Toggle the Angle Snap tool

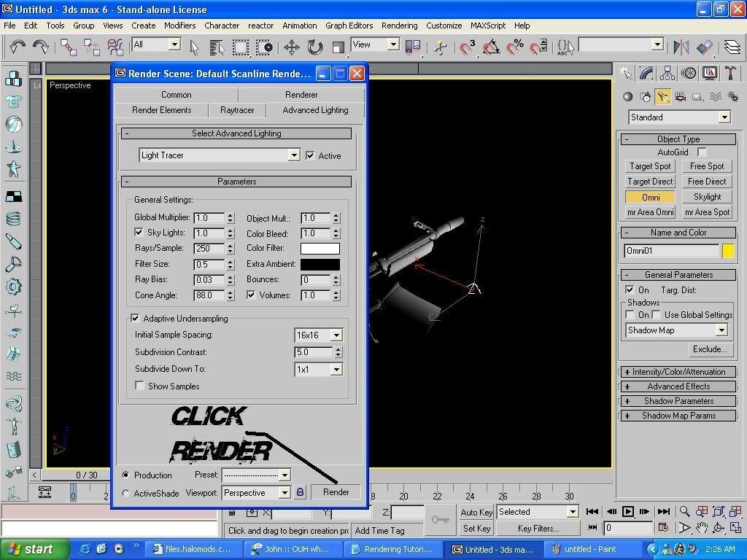[491, 47]
